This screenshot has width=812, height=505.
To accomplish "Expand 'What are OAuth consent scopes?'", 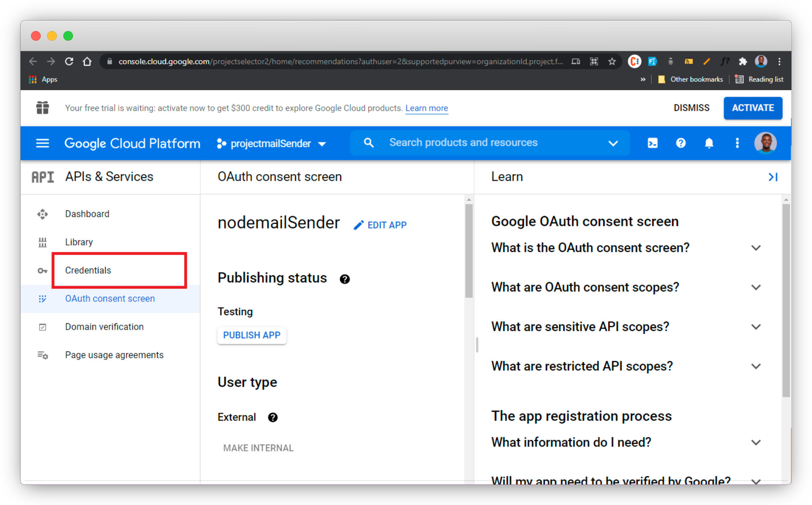I will [x=756, y=287].
